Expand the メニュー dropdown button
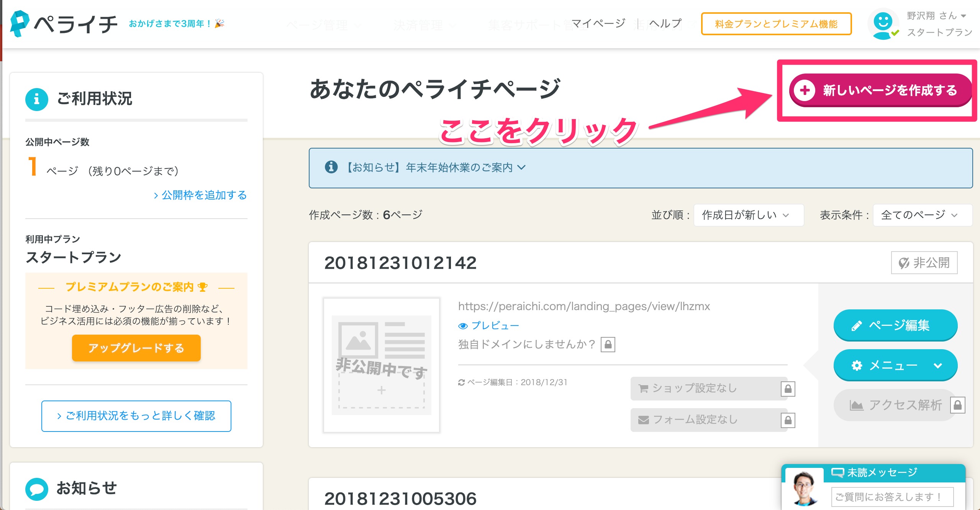 coord(895,365)
